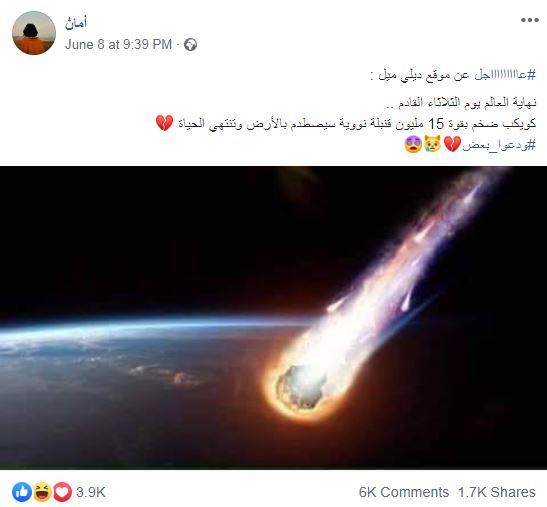
Task: Open the poster's profile name link
Action: coord(76,23)
